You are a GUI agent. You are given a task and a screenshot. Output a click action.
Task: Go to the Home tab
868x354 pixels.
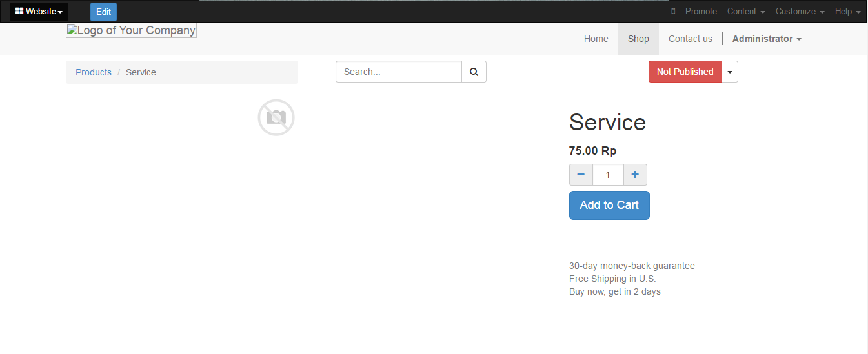click(596, 39)
